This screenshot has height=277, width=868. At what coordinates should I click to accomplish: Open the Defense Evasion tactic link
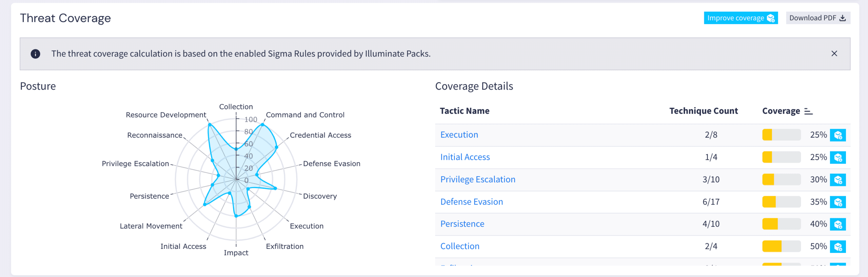click(471, 202)
